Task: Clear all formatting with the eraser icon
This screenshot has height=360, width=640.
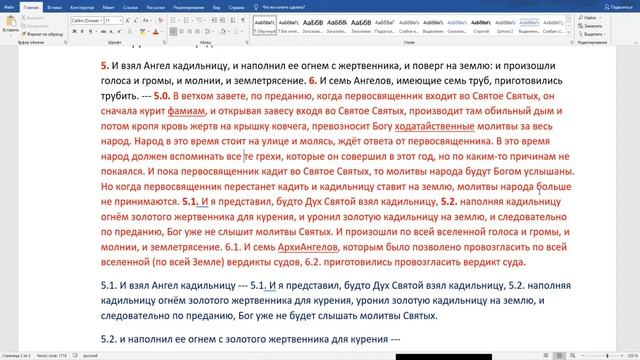Action: (x=160, y=20)
